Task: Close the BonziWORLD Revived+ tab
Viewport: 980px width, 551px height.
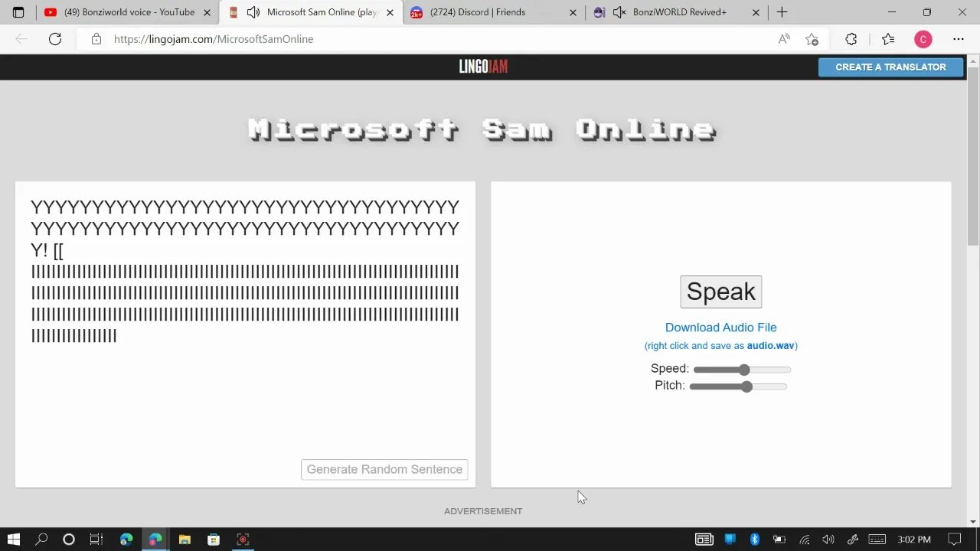Action: click(756, 12)
